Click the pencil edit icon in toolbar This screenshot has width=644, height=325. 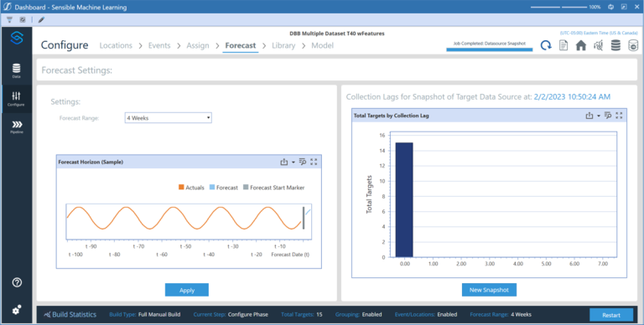(41, 20)
